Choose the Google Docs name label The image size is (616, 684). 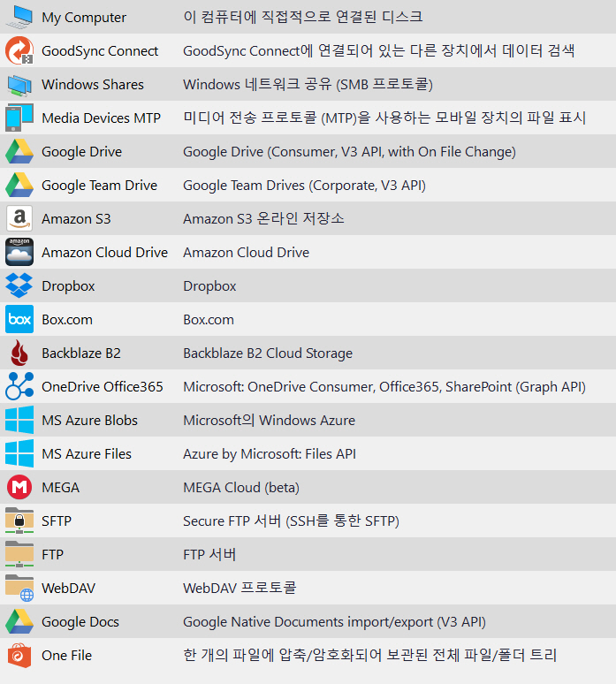(80, 622)
